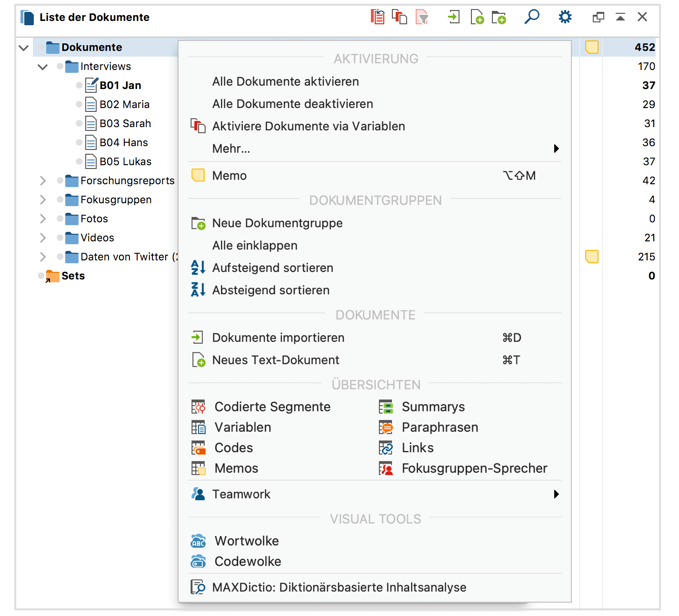Viewport: 679px width, 616px height.
Task: Click the reset activations toolbar icon
Action: coord(378,17)
